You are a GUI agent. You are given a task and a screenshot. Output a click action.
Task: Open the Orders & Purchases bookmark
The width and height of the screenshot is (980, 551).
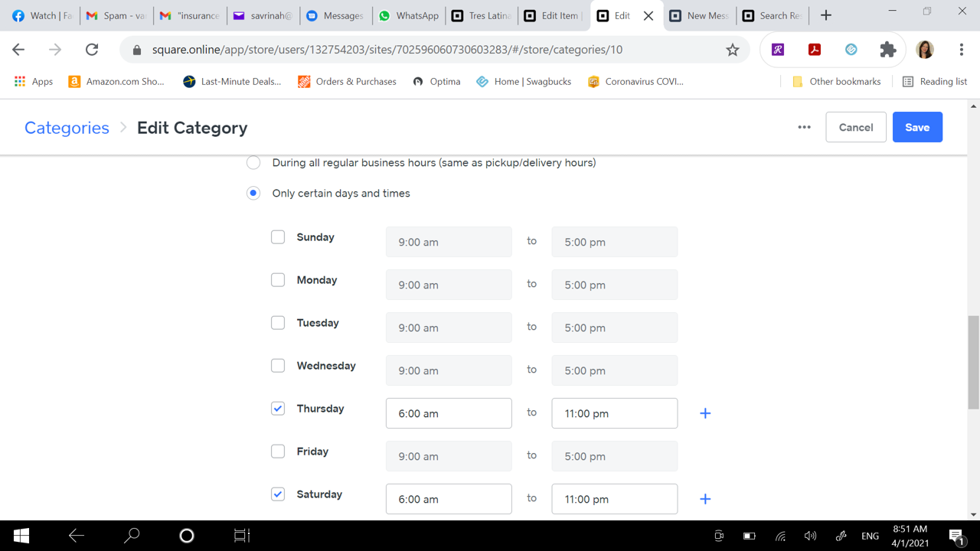[347, 81]
